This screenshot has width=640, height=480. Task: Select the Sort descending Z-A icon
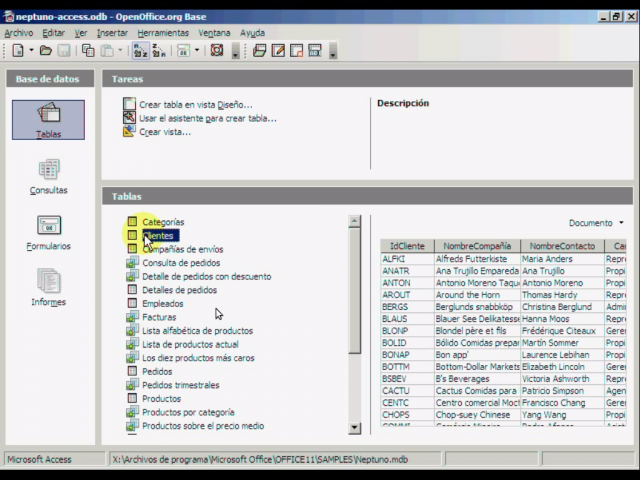tap(159, 51)
